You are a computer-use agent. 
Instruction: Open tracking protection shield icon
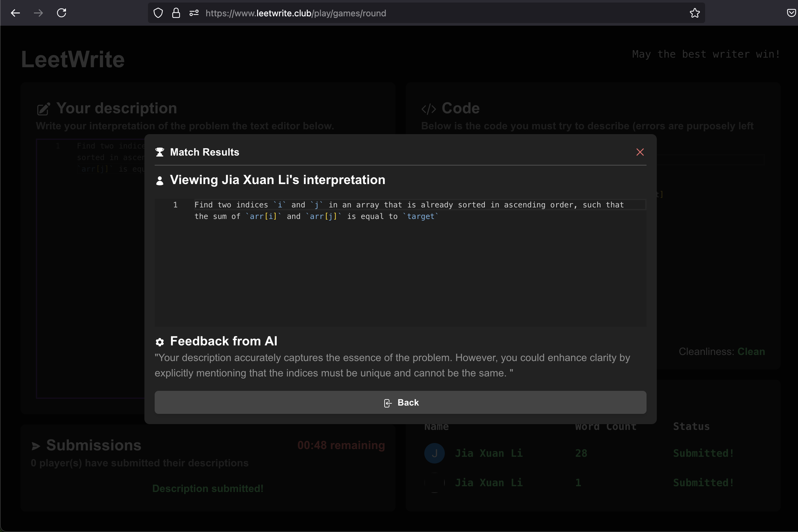158,13
